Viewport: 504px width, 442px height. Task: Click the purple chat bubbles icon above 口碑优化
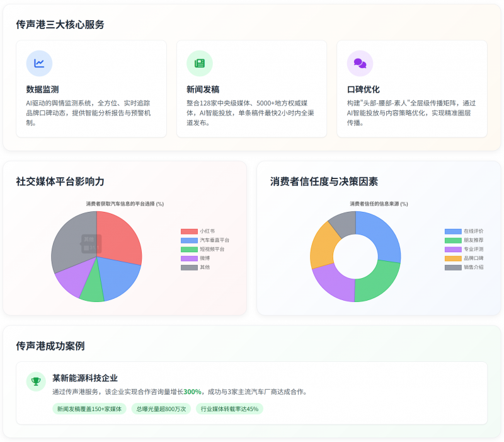(x=360, y=63)
